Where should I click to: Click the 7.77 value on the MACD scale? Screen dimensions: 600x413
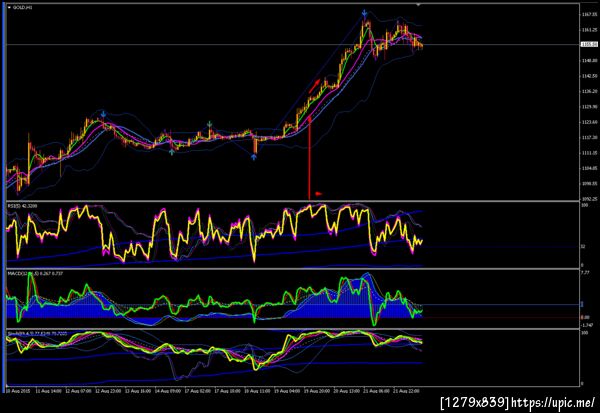(x=585, y=273)
